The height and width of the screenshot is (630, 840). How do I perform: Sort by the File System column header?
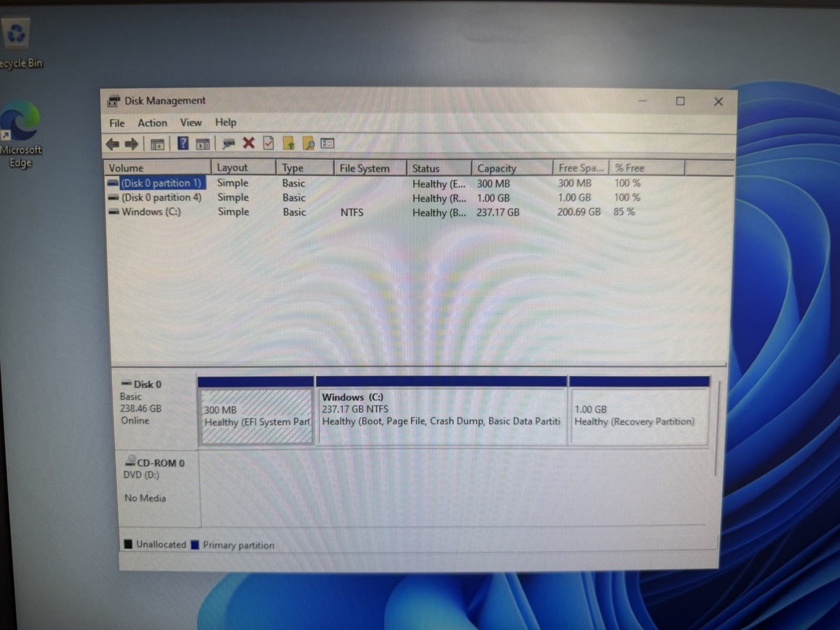coord(371,168)
